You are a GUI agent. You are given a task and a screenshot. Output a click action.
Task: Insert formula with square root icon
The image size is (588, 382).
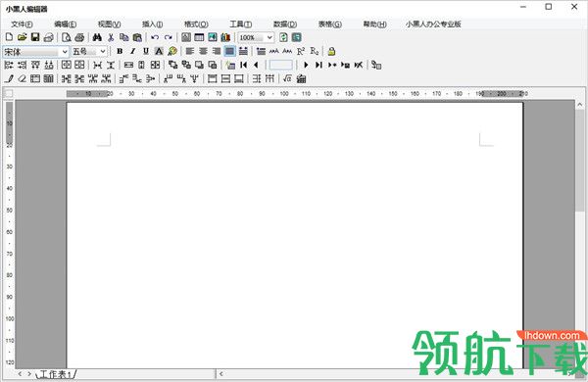(x=287, y=78)
